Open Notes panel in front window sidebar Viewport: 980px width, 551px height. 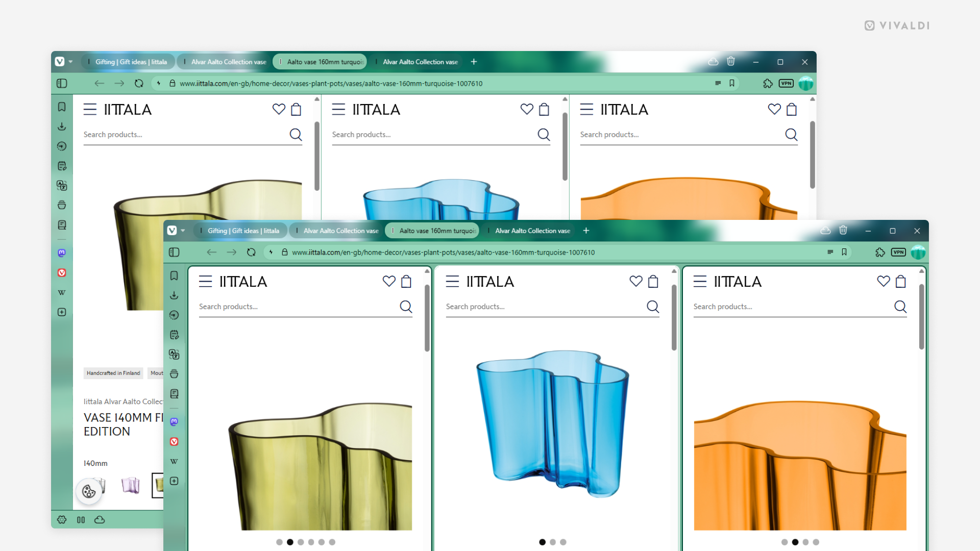point(174,335)
